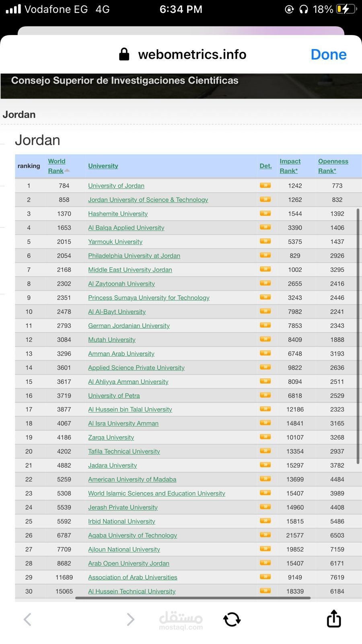Open Princess Sumaya University for Technology
The width and height of the screenshot is (362, 644).
tap(149, 298)
